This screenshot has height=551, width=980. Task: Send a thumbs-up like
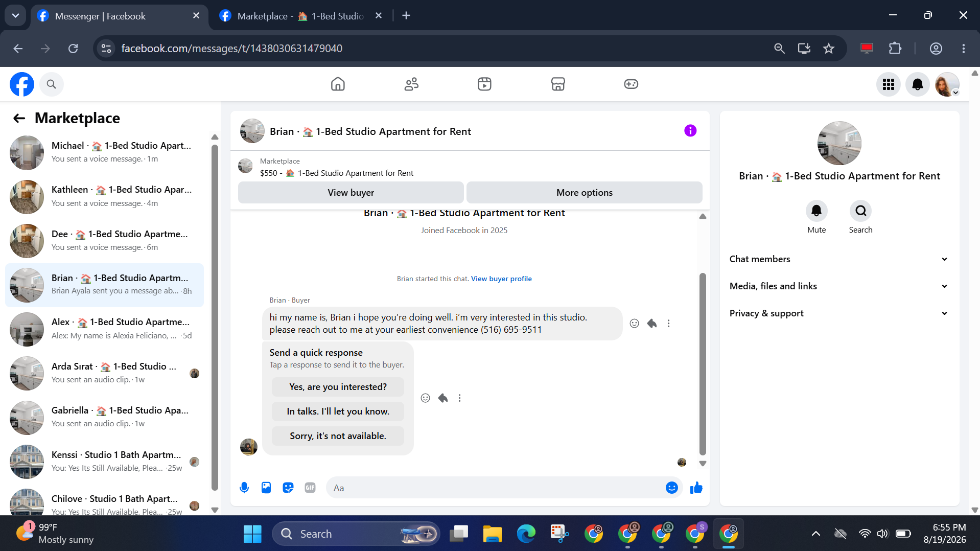(696, 488)
